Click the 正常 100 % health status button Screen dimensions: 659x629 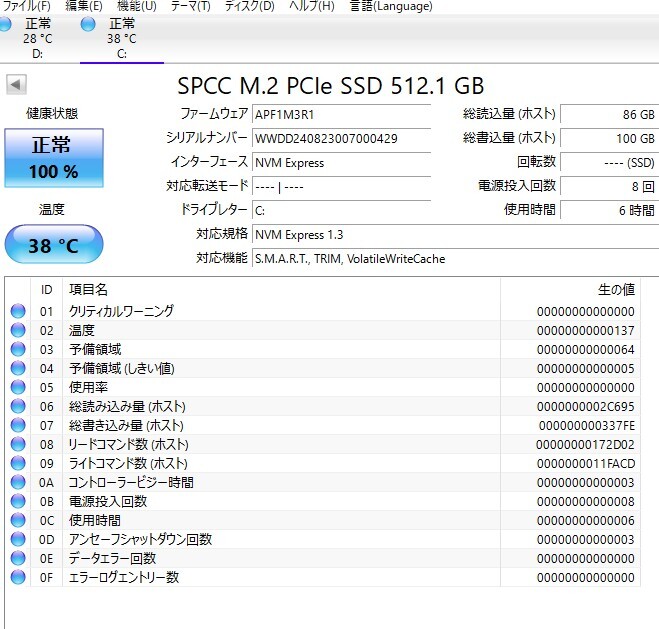coord(53,158)
